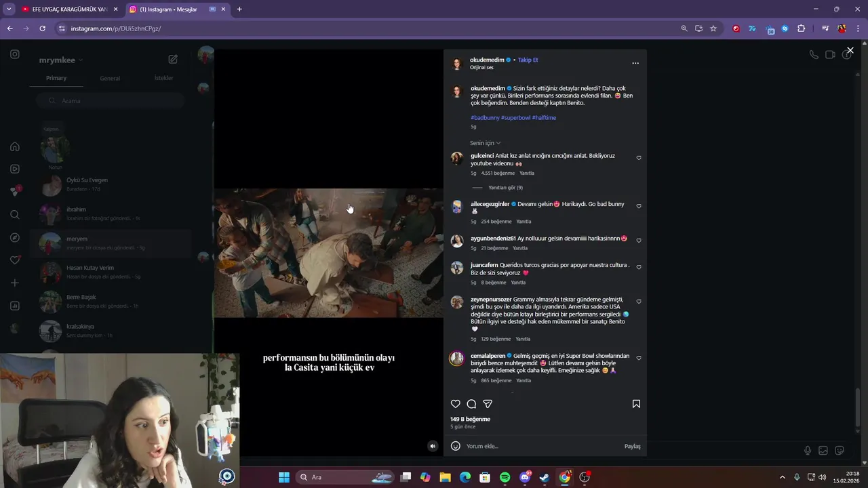Like zeynepnursozer's comment
This screenshot has width=868, height=488.
[639, 302]
